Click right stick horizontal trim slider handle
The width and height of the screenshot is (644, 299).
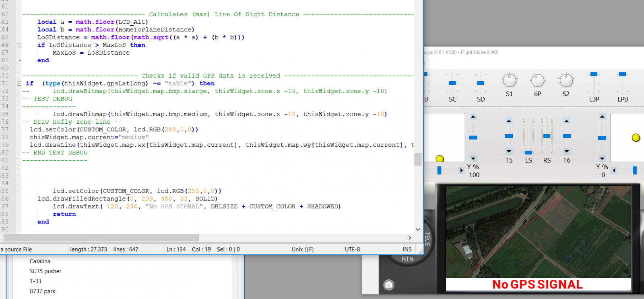point(635,170)
